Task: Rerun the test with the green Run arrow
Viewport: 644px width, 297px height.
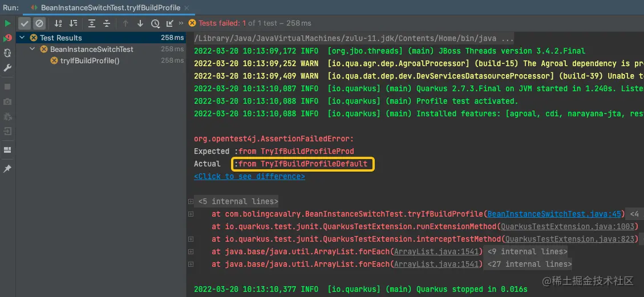Action: point(7,23)
